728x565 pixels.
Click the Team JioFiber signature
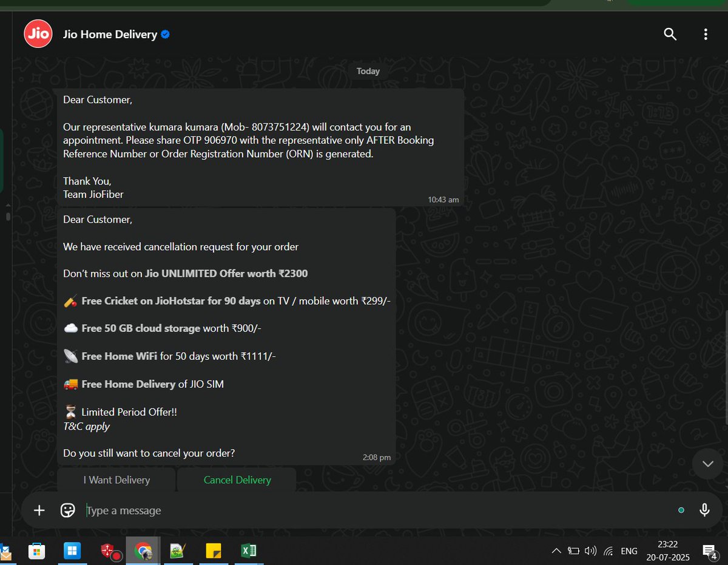pyautogui.click(x=93, y=194)
